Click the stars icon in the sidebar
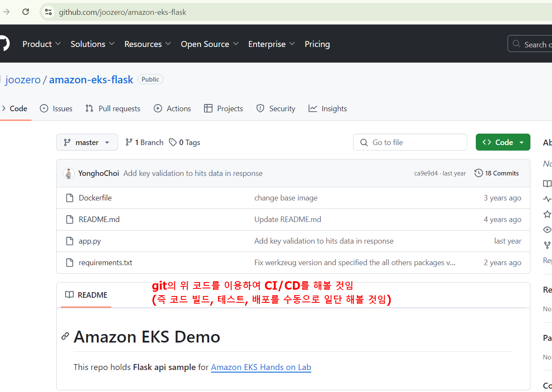This screenshot has width=552, height=392. click(x=547, y=214)
